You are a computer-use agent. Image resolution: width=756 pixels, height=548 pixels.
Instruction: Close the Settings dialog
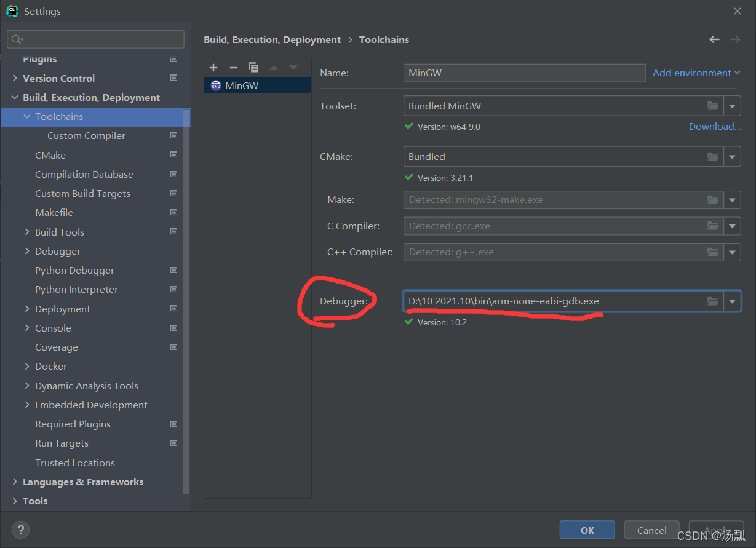[x=737, y=11]
